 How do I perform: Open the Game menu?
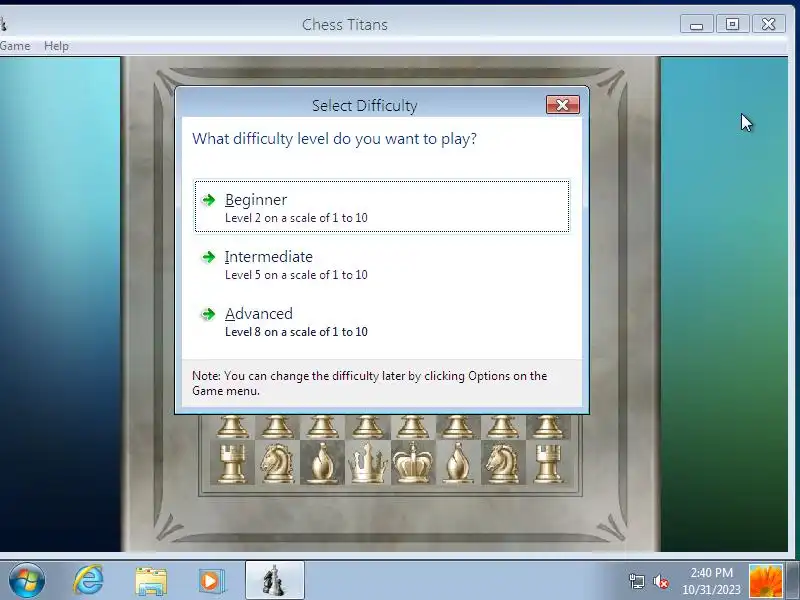(x=15, y=46)
